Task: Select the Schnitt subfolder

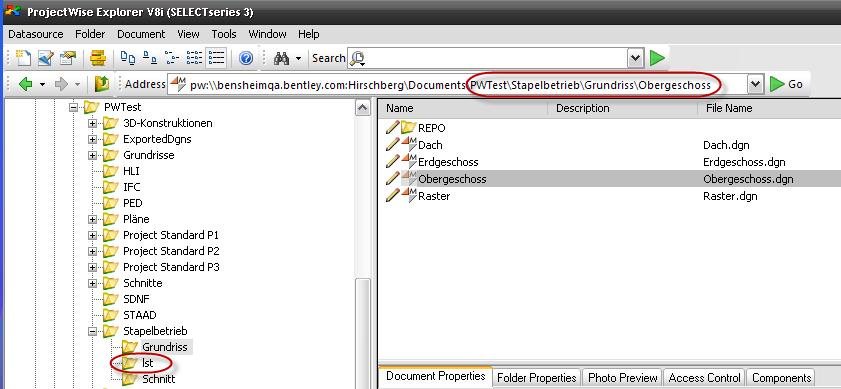Action: coord(159,379)
